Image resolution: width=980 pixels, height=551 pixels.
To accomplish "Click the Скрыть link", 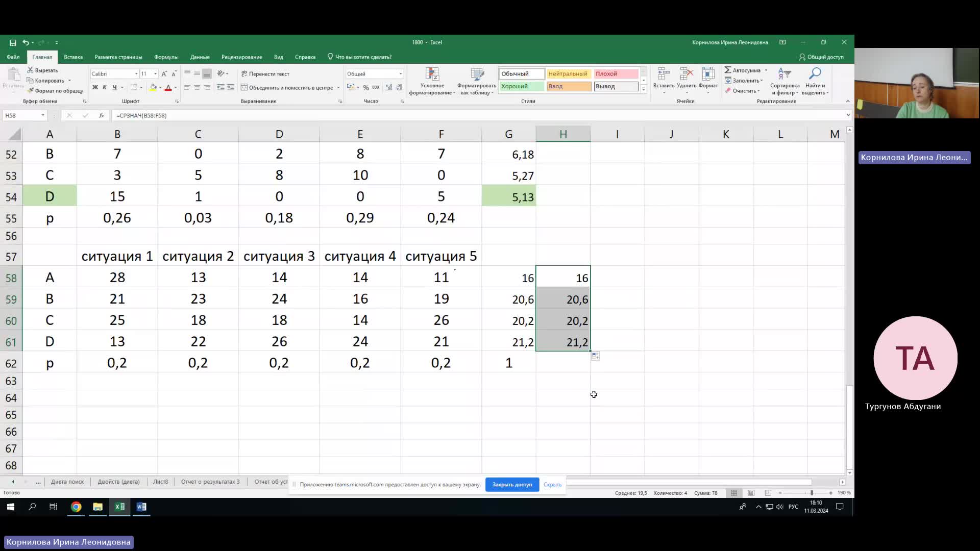I will click(552, 485).
